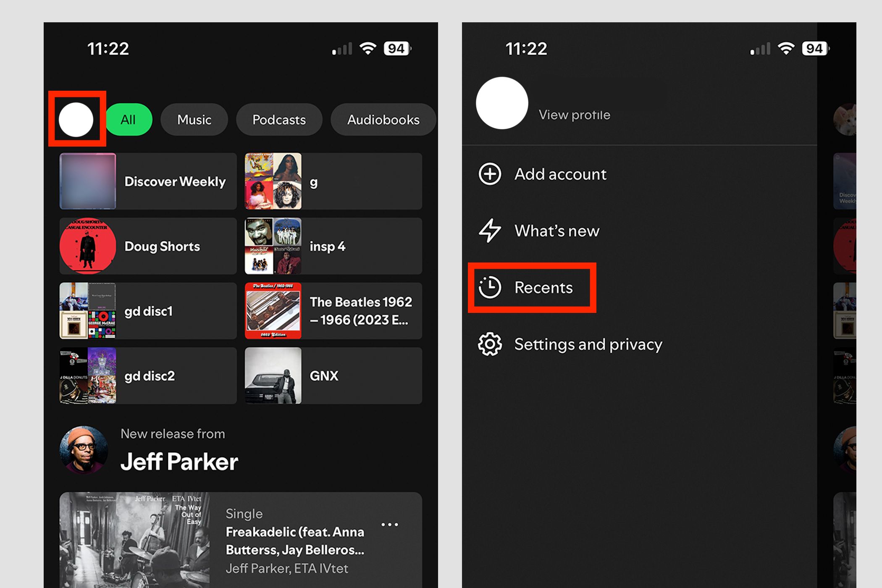Select the All filter tab
The image size is (882, 588).
pos(128,119)
